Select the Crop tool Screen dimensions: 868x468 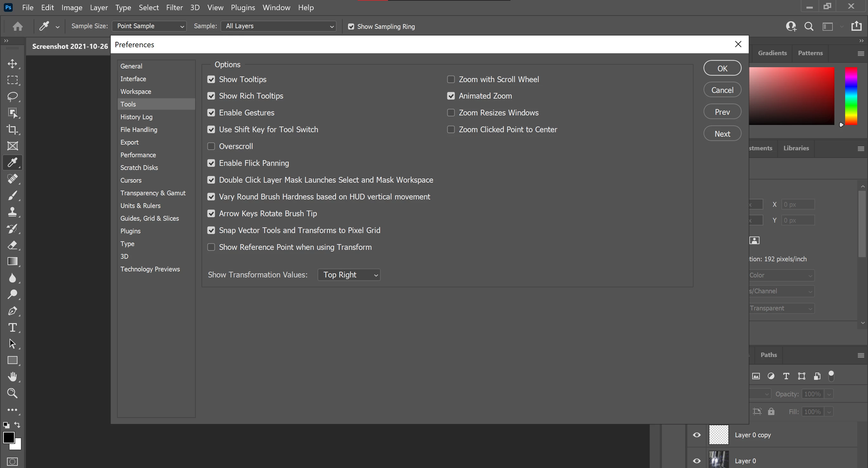(12, 129)
